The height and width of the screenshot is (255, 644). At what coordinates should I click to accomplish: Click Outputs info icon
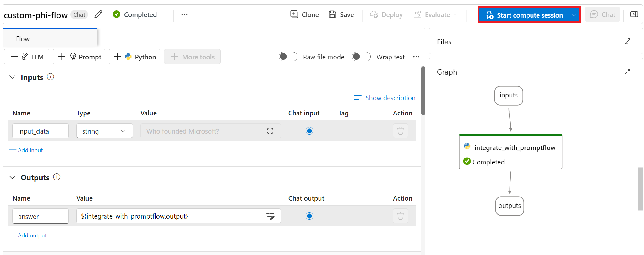(57, 177)
